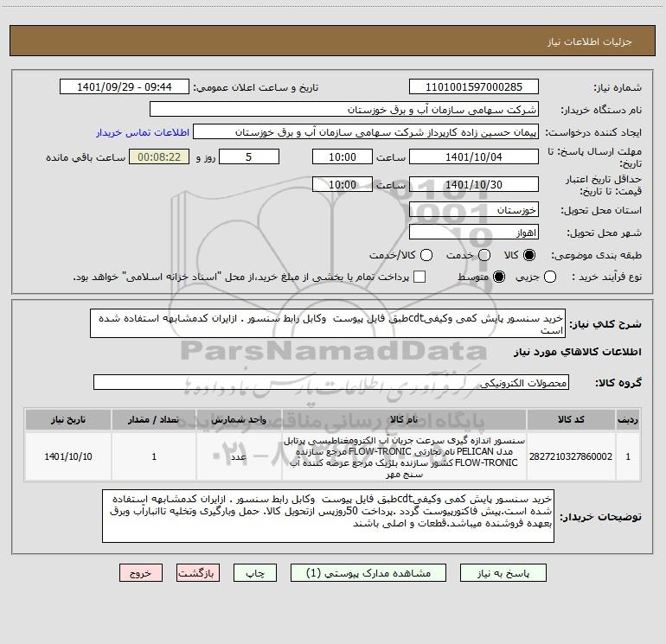The image size is (666, 644).
Task: Select the متوسط purchase type radio
Action: tap(499, 277)
